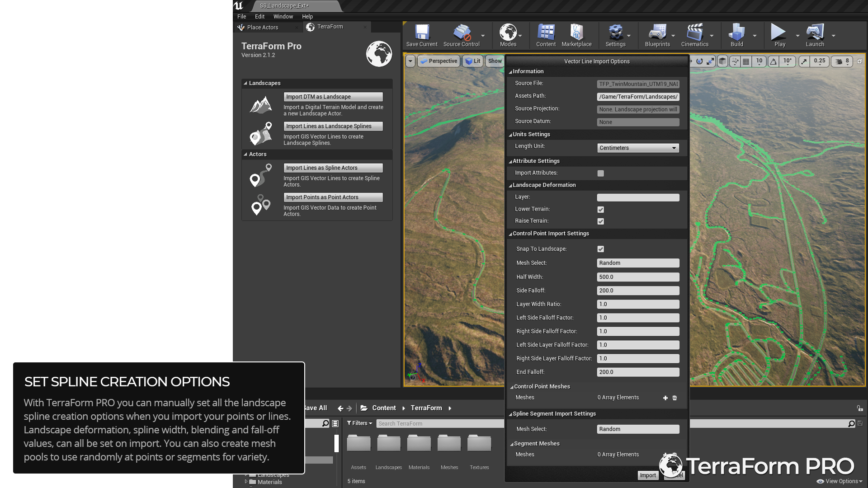
Task: Collapse the Landscape Deformation section
Action: 510,185
